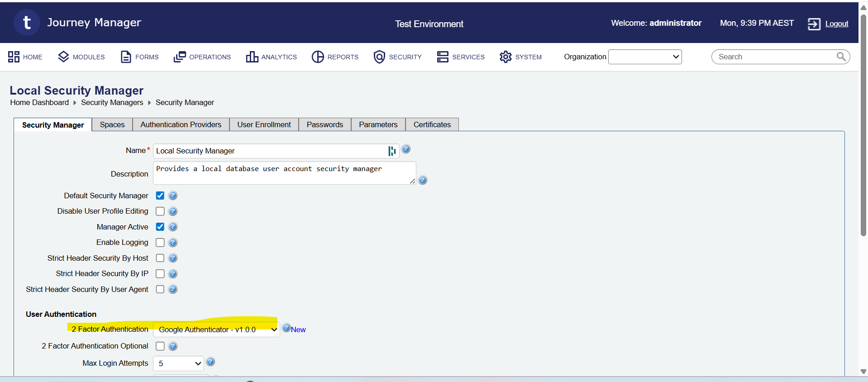Open the Analytics bar chart icon
The height and width of the screenshot is (382, 868).
pos(252,57)
